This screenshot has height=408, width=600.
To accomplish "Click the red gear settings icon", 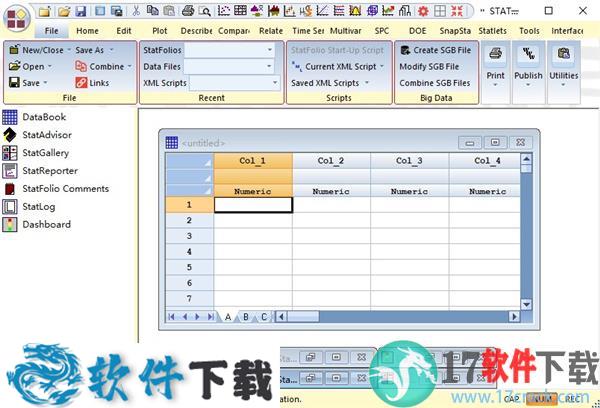I will [x=423, y=11].
